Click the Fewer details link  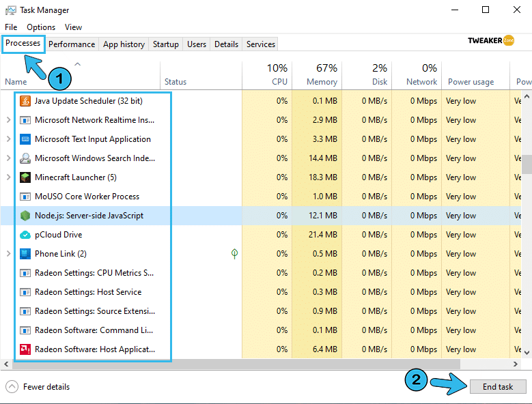(46, 387)
